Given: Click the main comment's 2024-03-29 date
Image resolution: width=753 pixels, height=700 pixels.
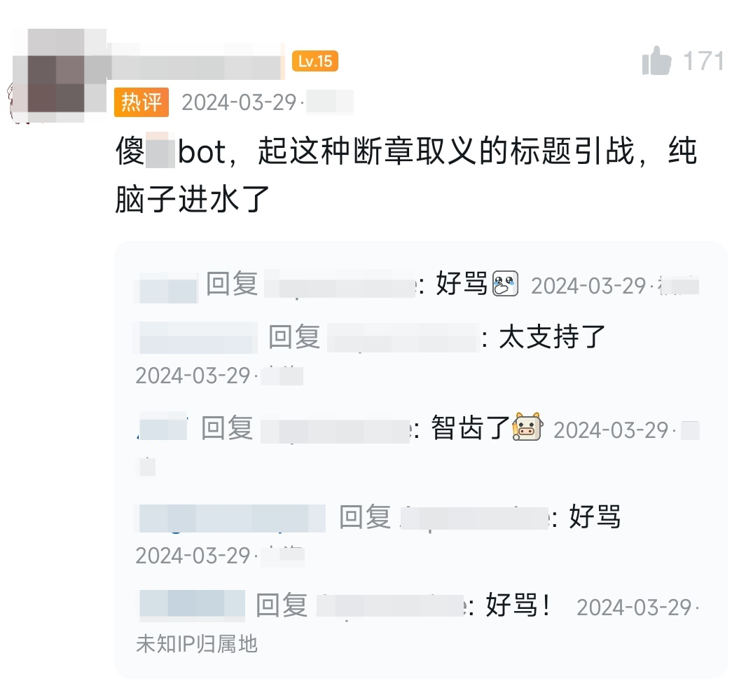Looking at the screenshot, I should 239,102.
